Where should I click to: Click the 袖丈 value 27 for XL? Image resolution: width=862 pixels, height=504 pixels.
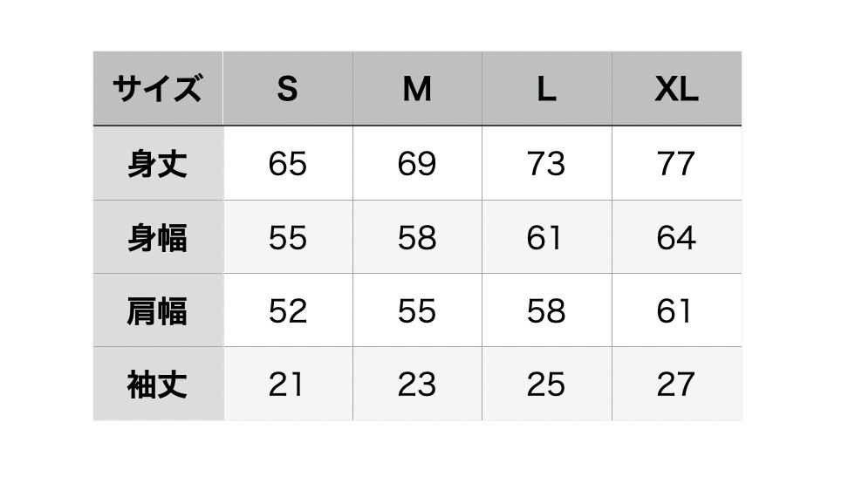click(x=676, y=385)
